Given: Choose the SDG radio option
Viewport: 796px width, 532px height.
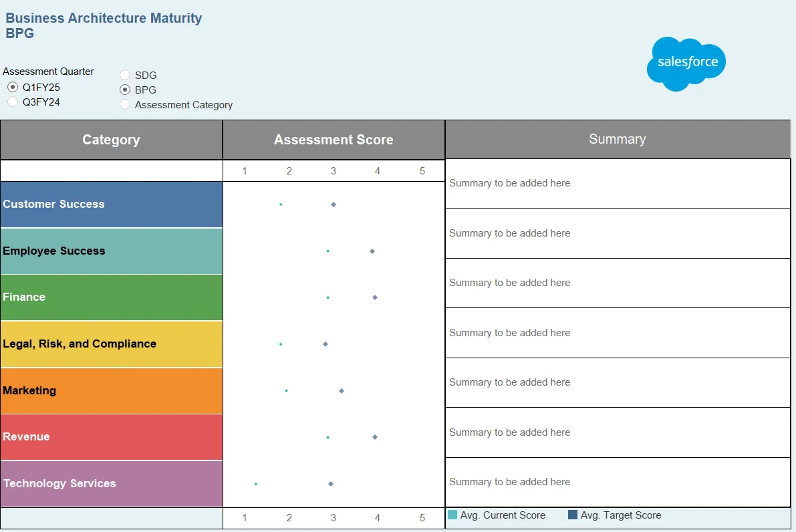Looking at the screenshot, I should 125,75.
